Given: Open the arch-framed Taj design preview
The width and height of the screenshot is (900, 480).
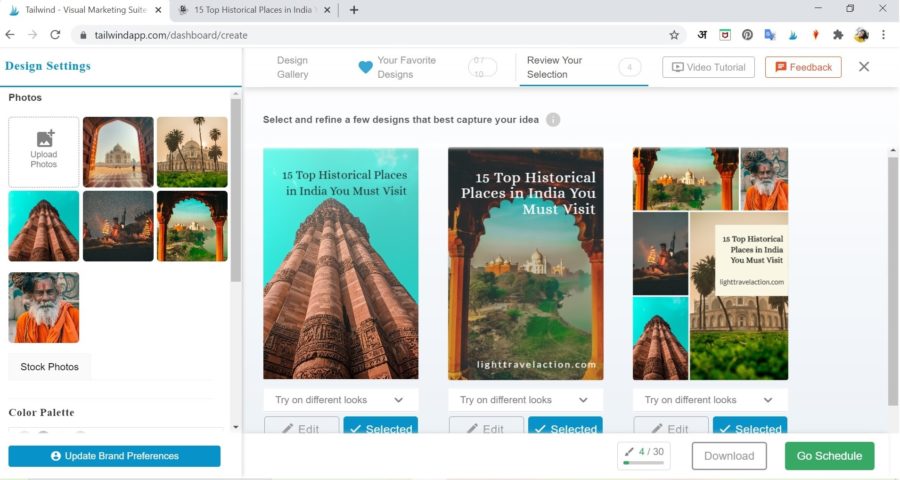Looking at the screenshot, I should (526, 264).
